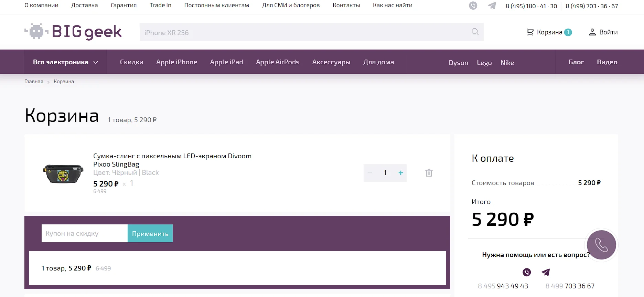Screen dimensions: 644x297
Task: Click the Войти login link text
Action: [x=609, y=32]
